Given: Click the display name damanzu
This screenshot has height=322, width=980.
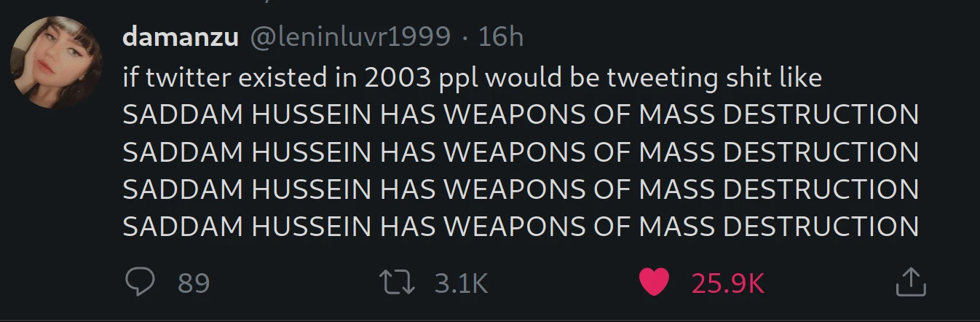Looking at the screenshot, I should (181, 37).
